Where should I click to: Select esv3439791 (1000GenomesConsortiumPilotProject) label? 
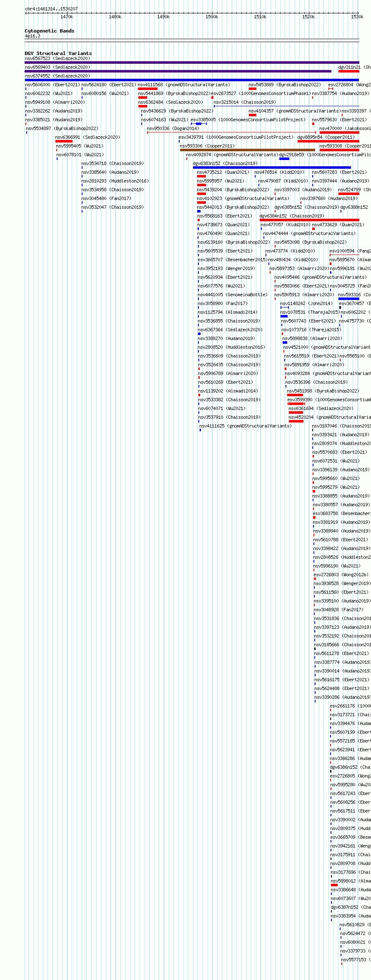tap(236, 137)
